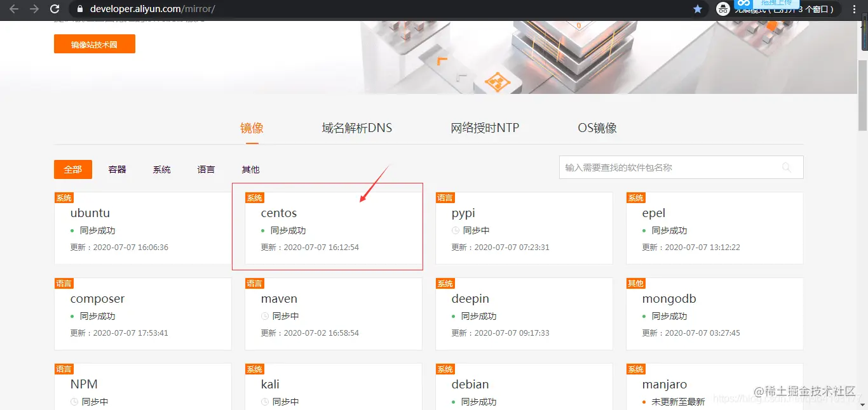
Task: Filter mirrors by 系统
Action: [162, 169]
